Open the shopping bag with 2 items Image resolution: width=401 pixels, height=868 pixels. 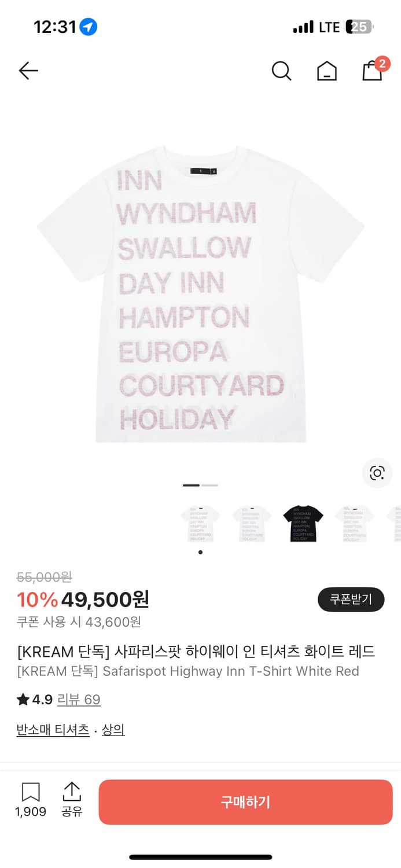[373, 69]
